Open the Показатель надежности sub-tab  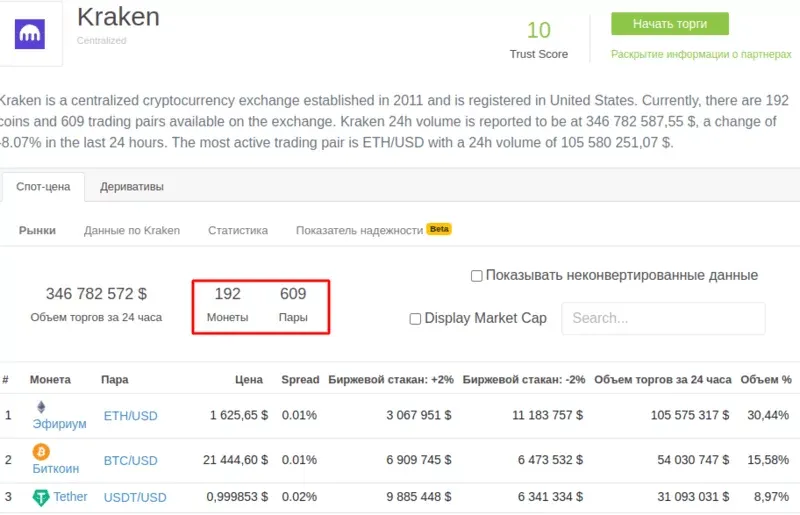(359, 231)
